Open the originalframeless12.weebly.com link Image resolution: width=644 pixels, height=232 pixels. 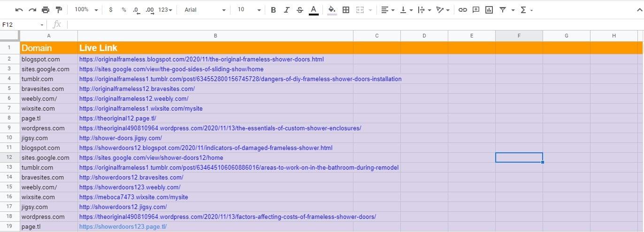point(134,99)
